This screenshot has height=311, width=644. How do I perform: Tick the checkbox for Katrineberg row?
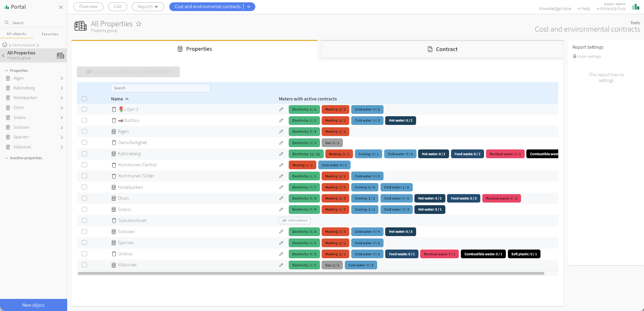[x=84, y=154]
